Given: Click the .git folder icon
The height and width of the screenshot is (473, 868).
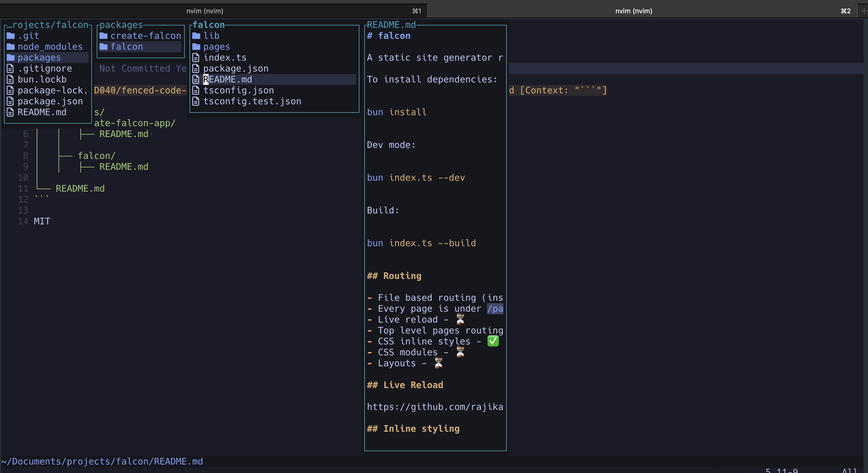Looking at the screenshot, I should 11,36.
